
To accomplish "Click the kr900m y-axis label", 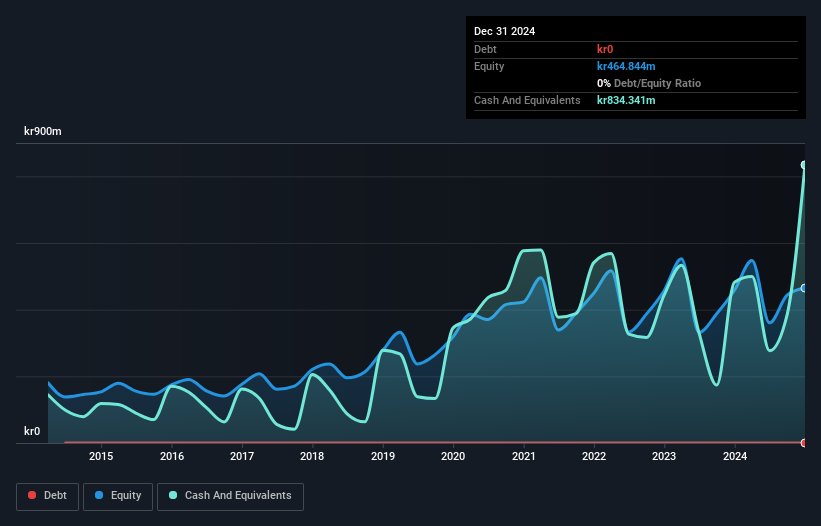I will [43, 132].
